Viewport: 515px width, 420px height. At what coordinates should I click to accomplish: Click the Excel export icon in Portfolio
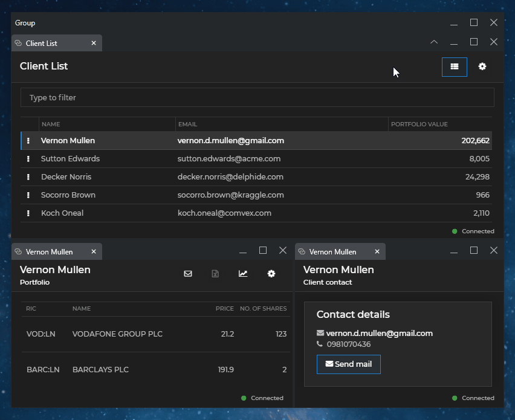[215, 274]
